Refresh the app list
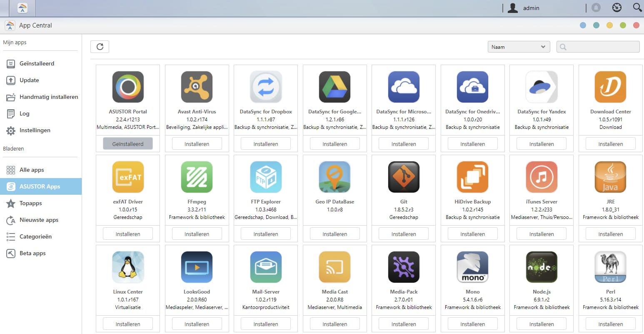 point(100,47)
